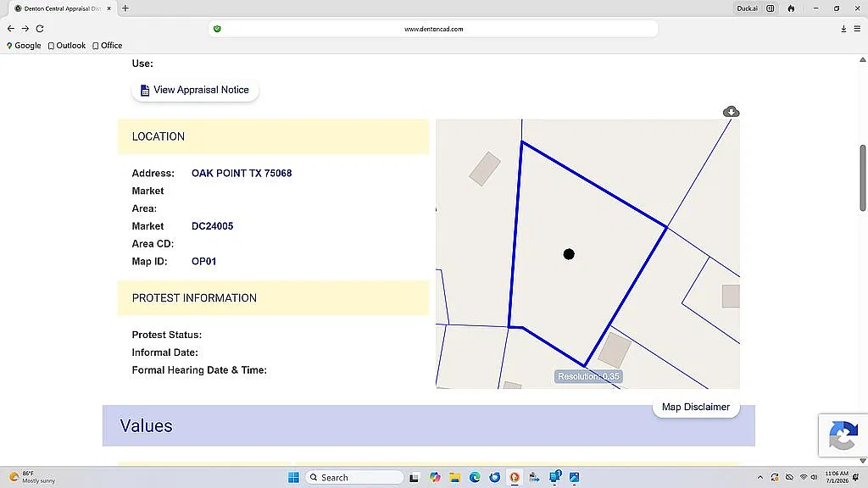Click the Informal Date label
The image size is (868, 488).
pyautogui.click(x=165, y=352)
